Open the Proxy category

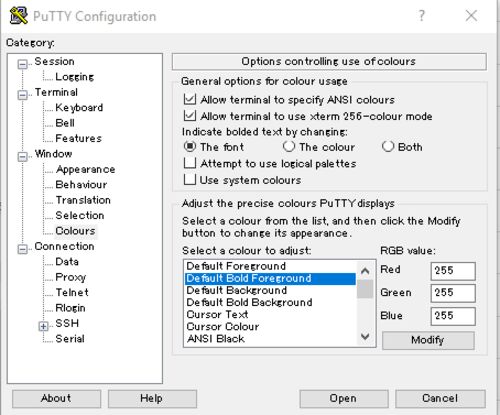click(x=70, y=277)
